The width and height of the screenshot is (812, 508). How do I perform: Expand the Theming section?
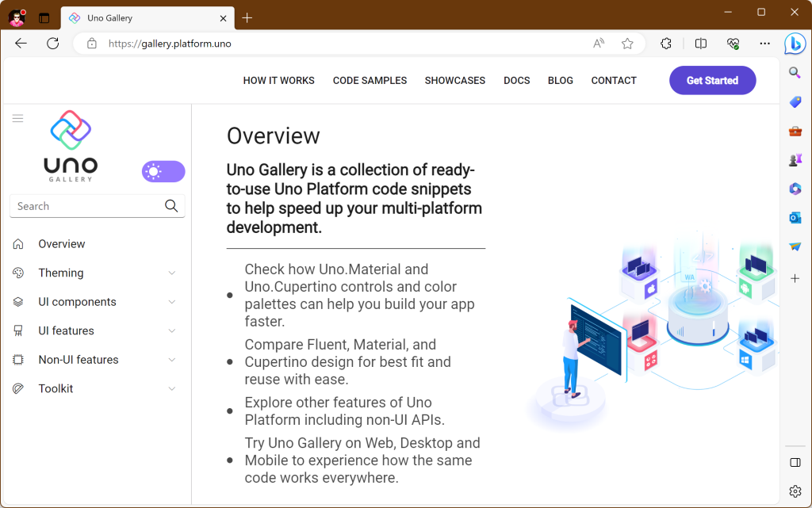tap(172, 273)
